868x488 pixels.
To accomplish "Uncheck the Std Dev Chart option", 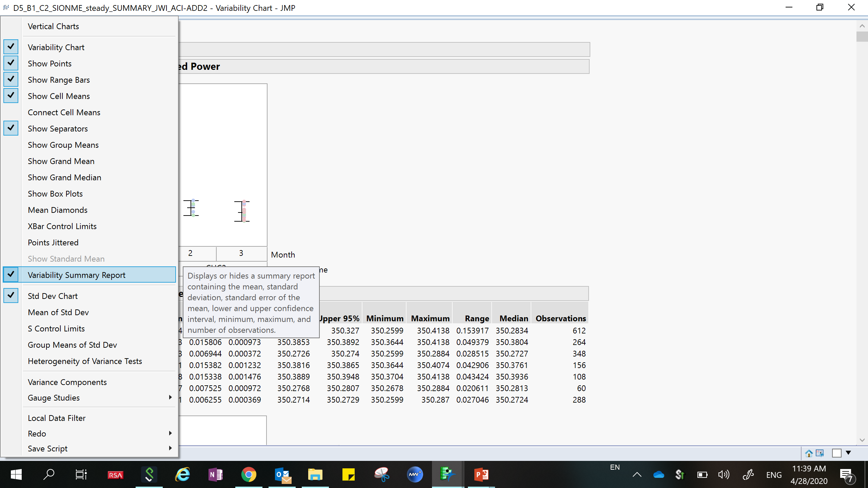I will (53, 296).
